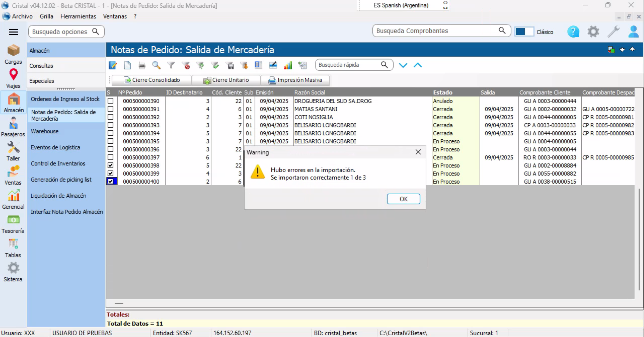Open the Tesorería module in sidebar

coord(13,224)
